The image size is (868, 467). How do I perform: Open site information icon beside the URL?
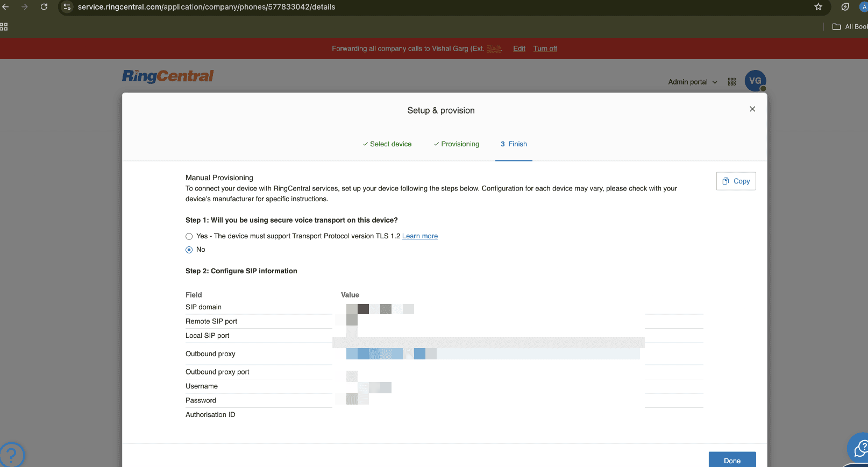(67, 7)
